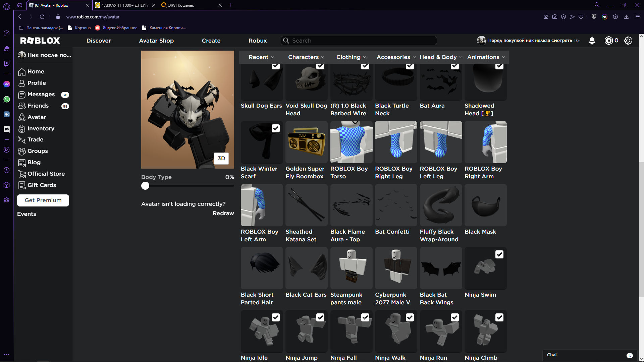Expand the Characters dropdown

pyautogui.click(x=306, y=57)
